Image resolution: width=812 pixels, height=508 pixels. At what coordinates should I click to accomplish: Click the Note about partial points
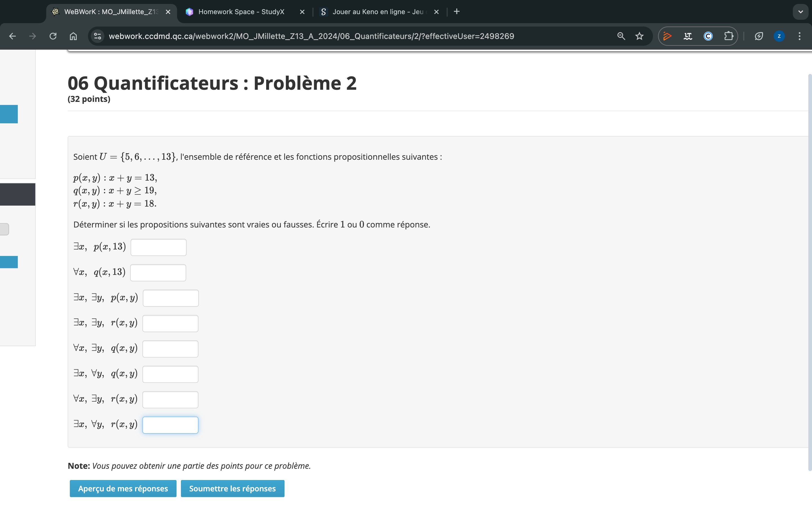(189, 466)
